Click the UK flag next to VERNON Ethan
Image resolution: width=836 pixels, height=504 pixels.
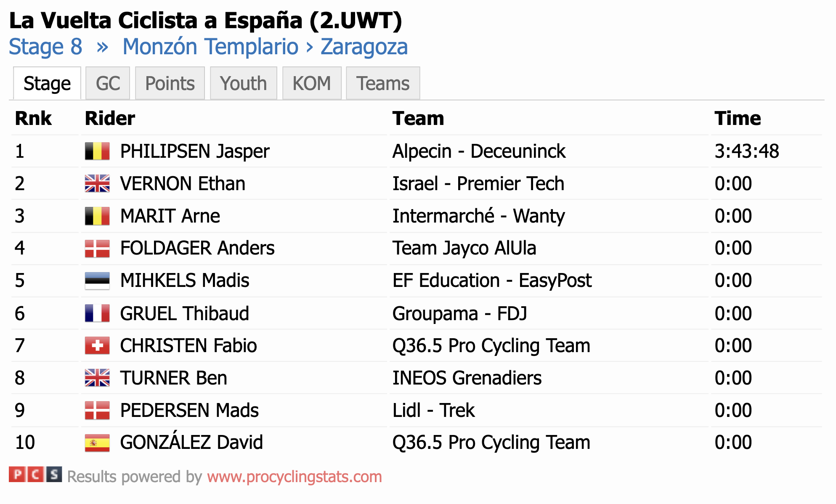[97, 183]
